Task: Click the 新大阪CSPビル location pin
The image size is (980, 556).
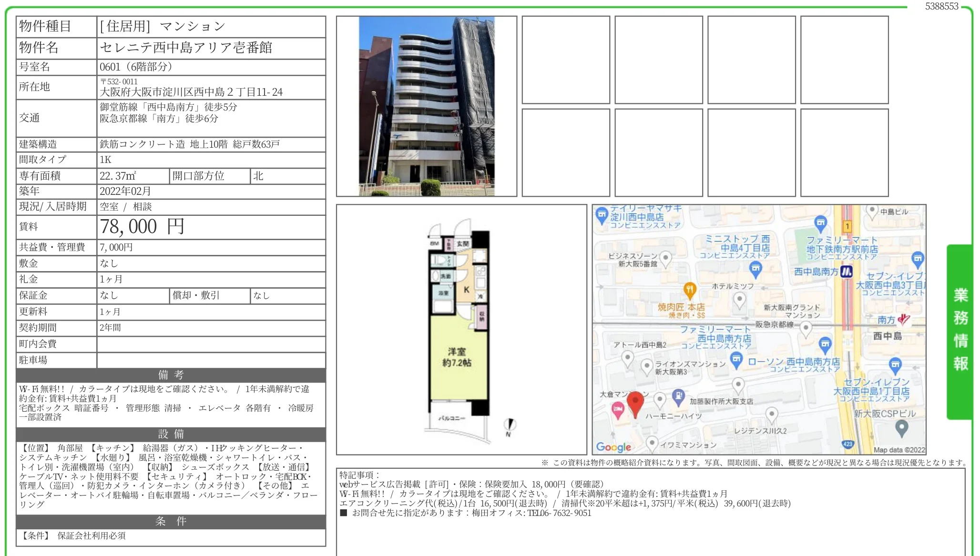Action: [x=901, y=429]
